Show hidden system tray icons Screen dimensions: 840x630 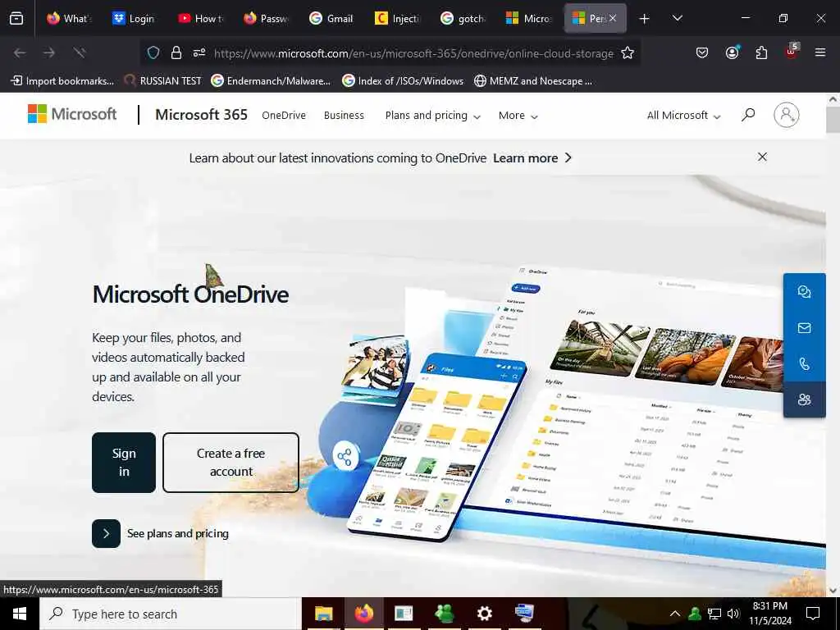tap(675, 614)
